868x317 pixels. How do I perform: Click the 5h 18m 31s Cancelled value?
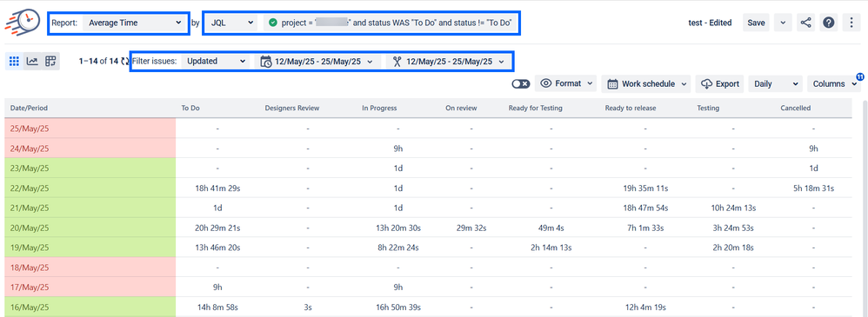(814, 188)
